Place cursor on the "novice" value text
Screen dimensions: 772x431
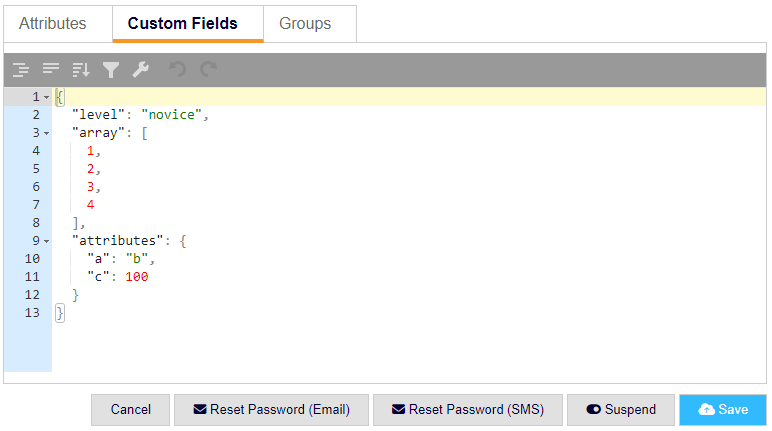click(172, 115)
